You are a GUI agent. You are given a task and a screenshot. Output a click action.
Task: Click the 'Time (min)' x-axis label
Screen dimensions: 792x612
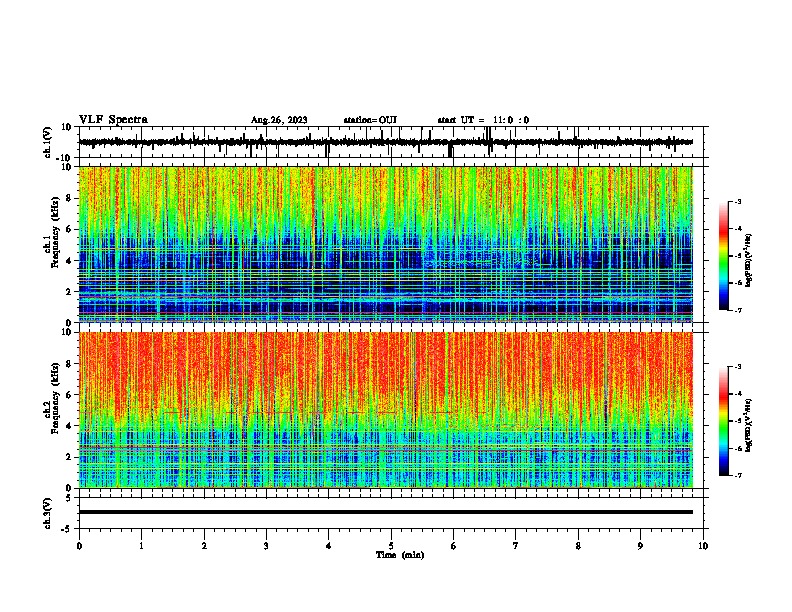(400, 555)
